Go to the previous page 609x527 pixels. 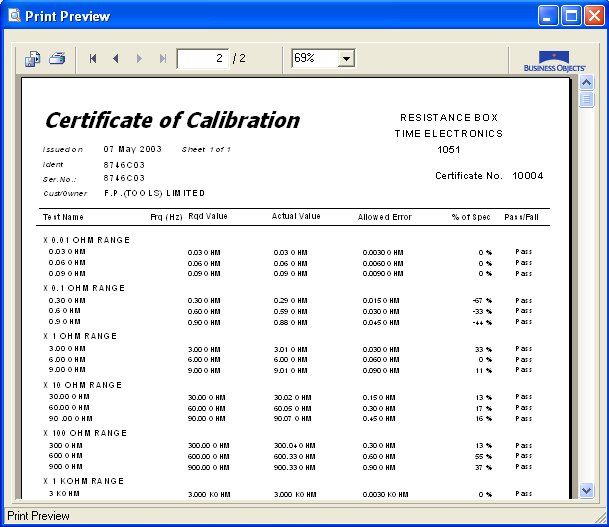[x=116, y=59]
